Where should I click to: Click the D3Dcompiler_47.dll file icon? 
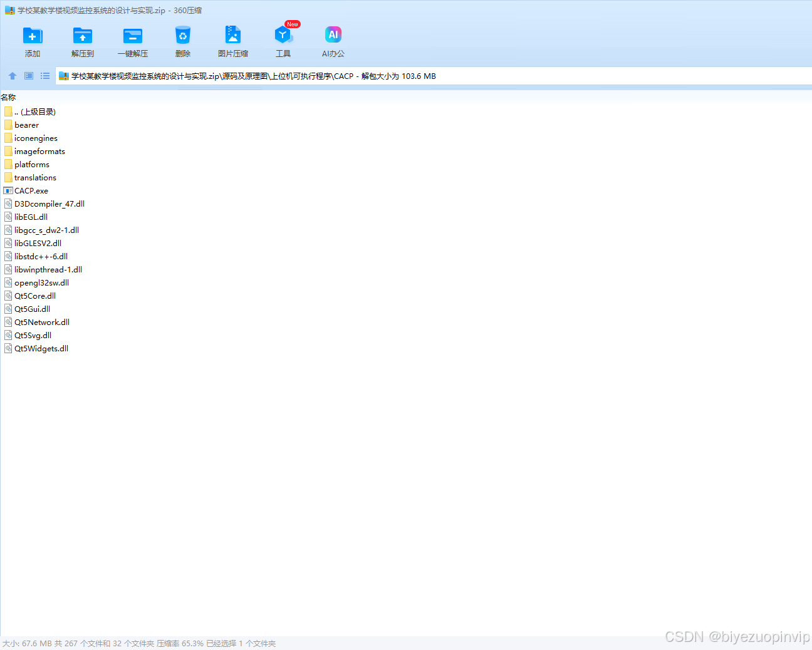pos(8,204)
